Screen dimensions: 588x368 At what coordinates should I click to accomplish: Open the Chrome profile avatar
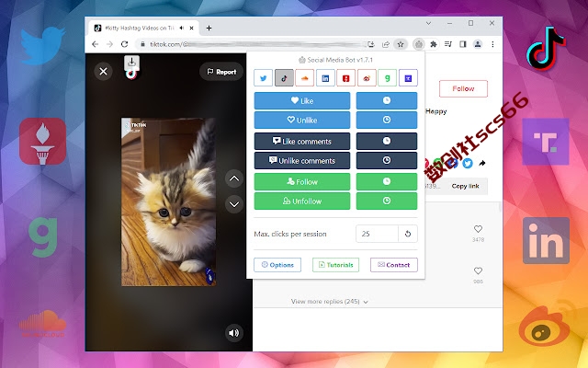[x=478, y=44]
